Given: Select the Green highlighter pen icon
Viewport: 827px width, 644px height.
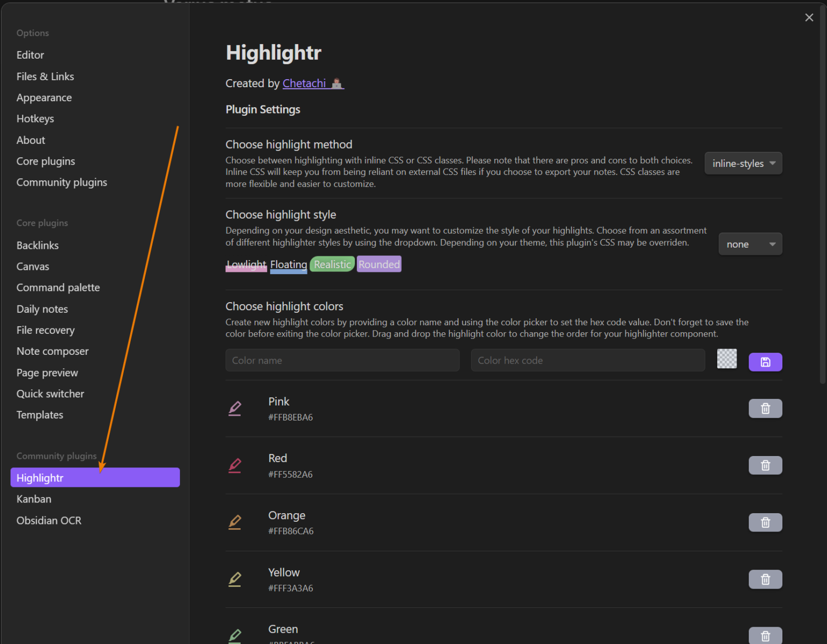Looking at the screenshot, I should [x=235, y=635].
